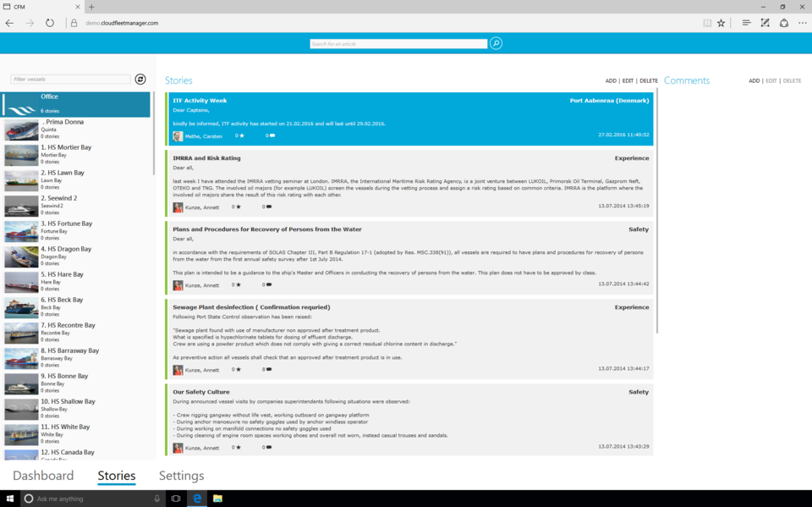812x507 pixels.
Task: Select vessel HS Dragon Bay
Action: [x=66, y=250]
